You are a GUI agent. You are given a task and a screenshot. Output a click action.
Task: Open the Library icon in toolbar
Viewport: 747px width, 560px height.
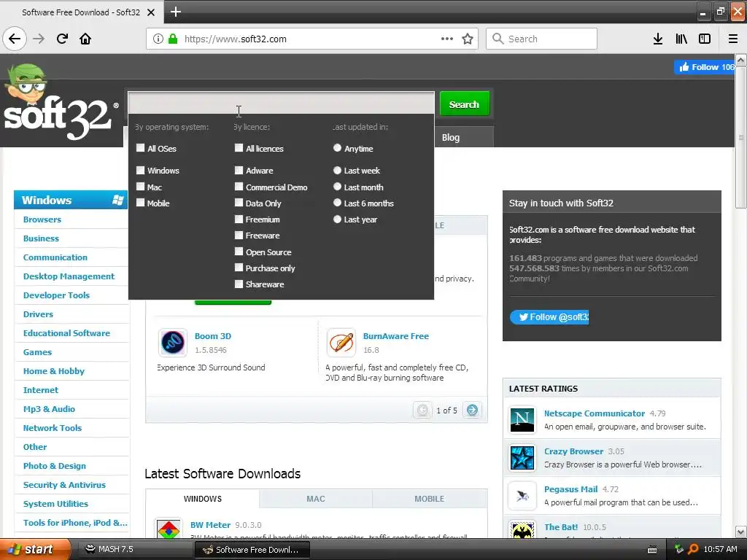click(681, 39)
